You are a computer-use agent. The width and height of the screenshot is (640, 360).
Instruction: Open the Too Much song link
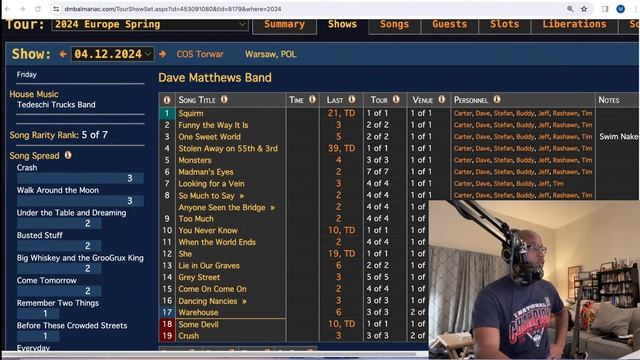(x=196, y=219)
